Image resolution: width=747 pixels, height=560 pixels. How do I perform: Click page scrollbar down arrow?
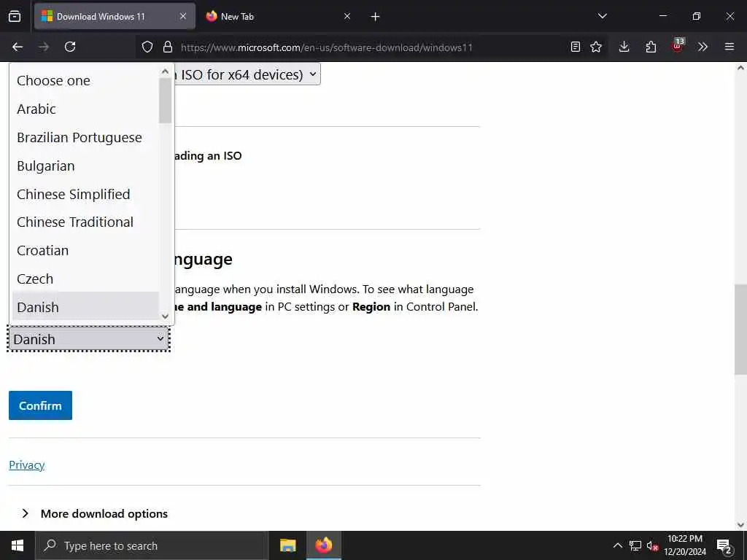pyautogui.click(x=740, y=525)
